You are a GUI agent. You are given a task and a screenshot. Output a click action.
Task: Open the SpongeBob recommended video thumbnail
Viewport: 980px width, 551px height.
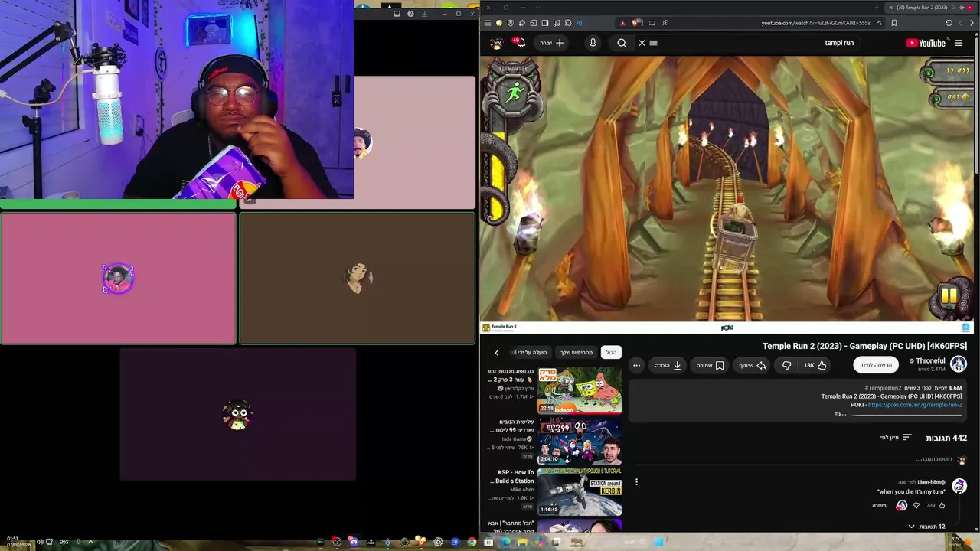[x=580, y=390]
